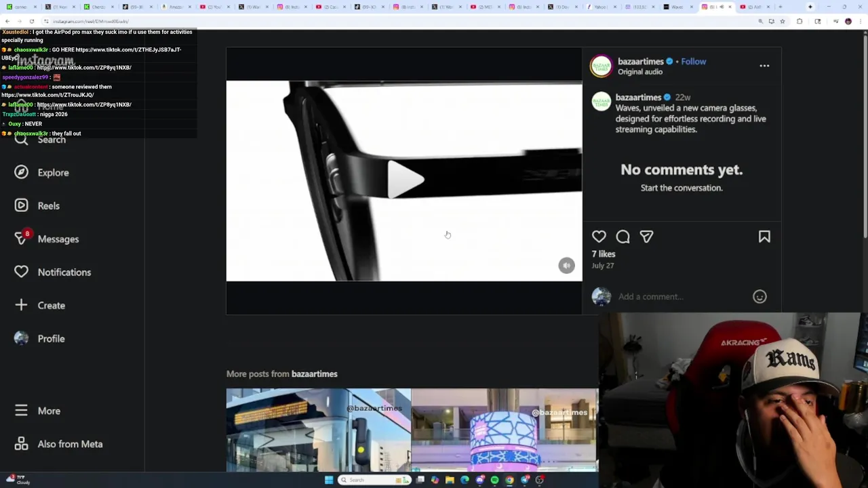
Task: Switch to the Yahoo browser tab
Action: pos(601,7)
